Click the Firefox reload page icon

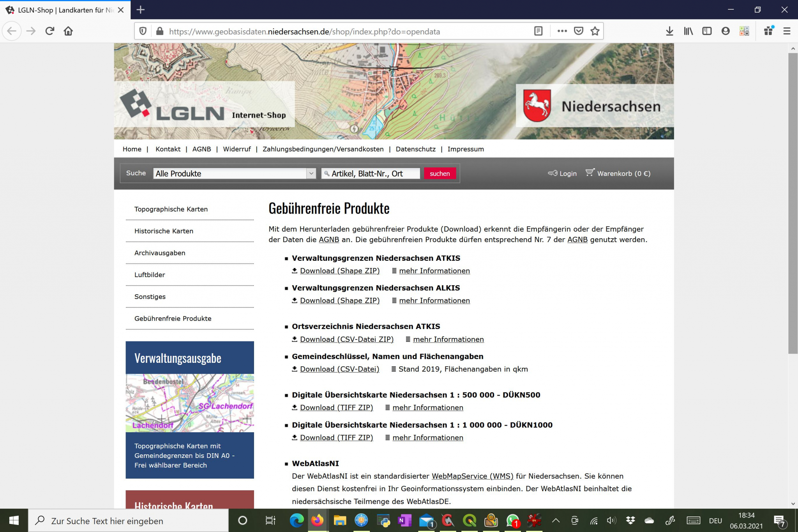pyautogui.click(x=49, y=31)
